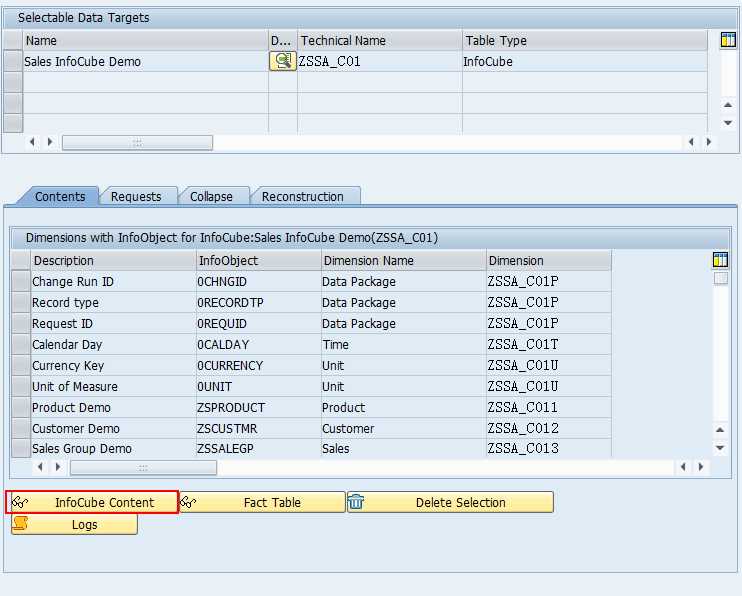This screenshot has height=596, width=742.
Task: Select the ZSSA_C011 dimension cell
Action: (549, 407)
